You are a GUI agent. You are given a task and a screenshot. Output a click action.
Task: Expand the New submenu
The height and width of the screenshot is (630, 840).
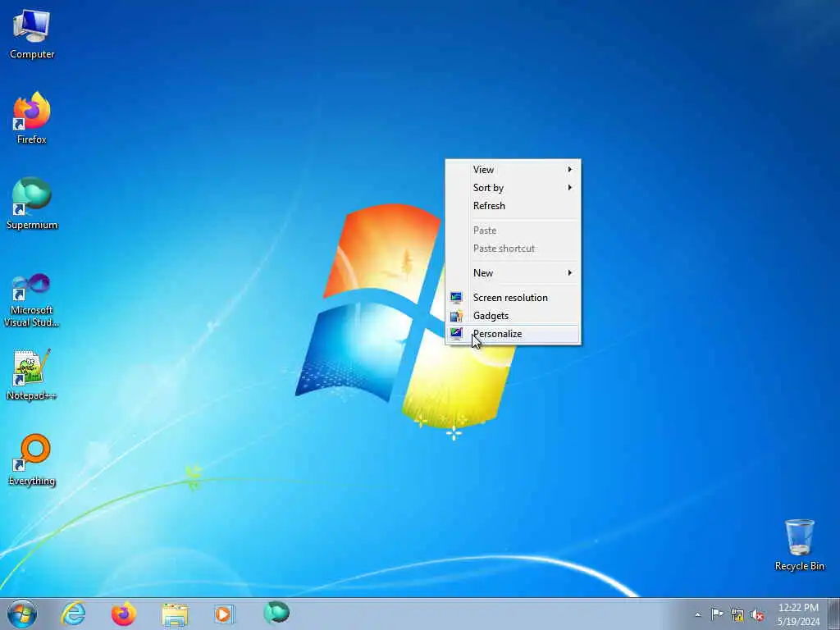pyautogui.click(x=514, y=272)
